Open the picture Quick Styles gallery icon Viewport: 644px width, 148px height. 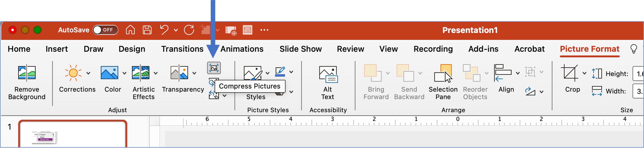point(253,73)
